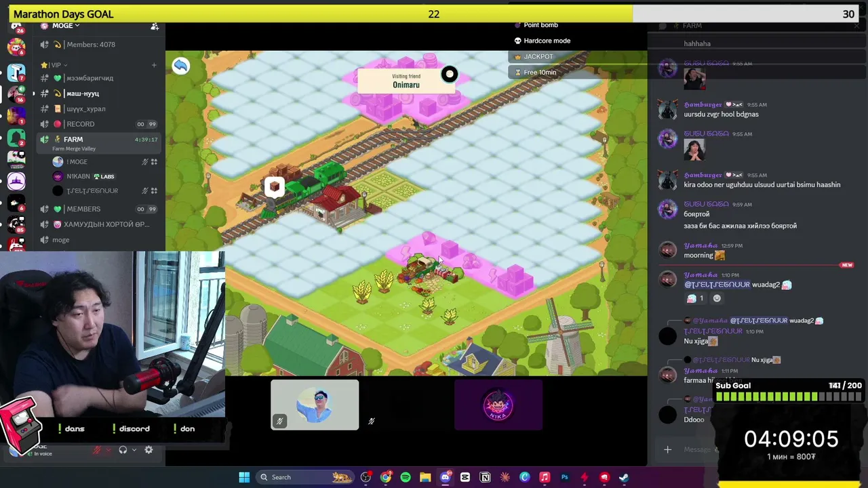Click the Hamburger username on the uursdu message
The image size is (868, 488).
click(703, 104)
